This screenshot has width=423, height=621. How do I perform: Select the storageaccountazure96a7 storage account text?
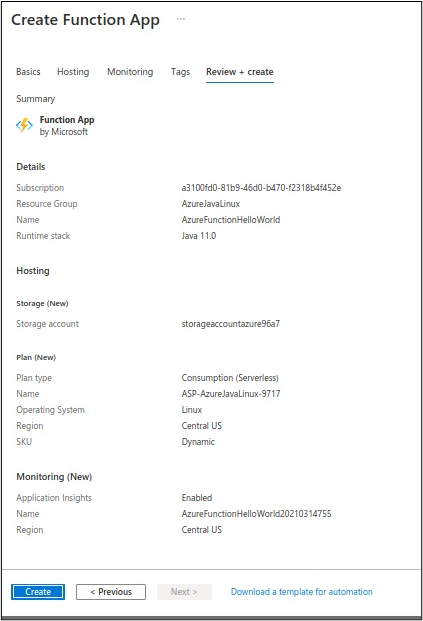coord(231,324)
